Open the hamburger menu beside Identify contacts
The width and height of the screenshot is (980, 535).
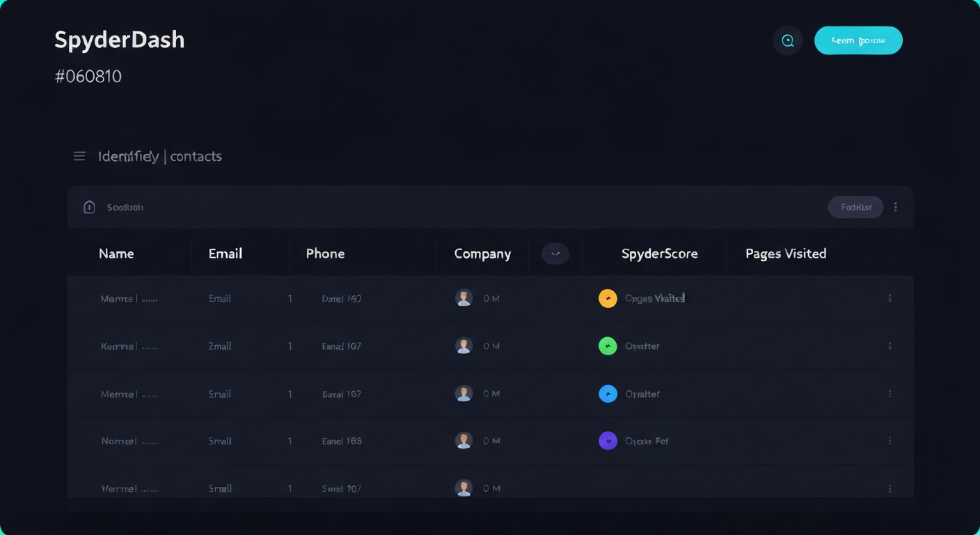coord(79,156)
